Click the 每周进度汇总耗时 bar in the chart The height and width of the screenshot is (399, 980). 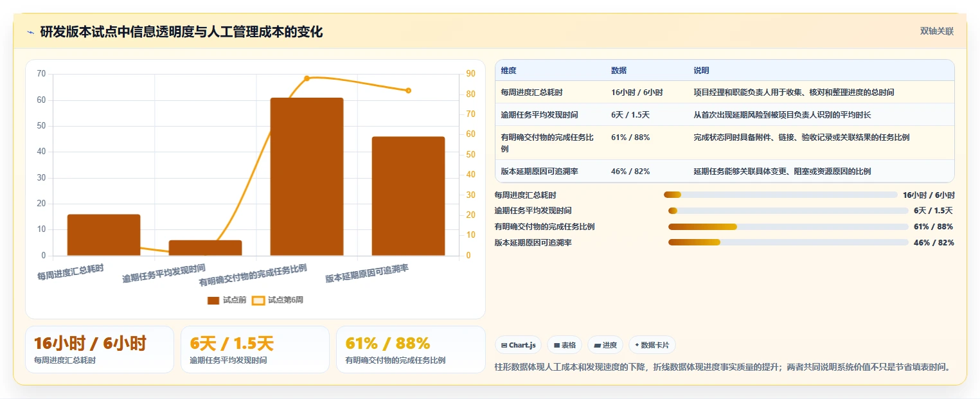pyautogui.click(x=103, y=235)
